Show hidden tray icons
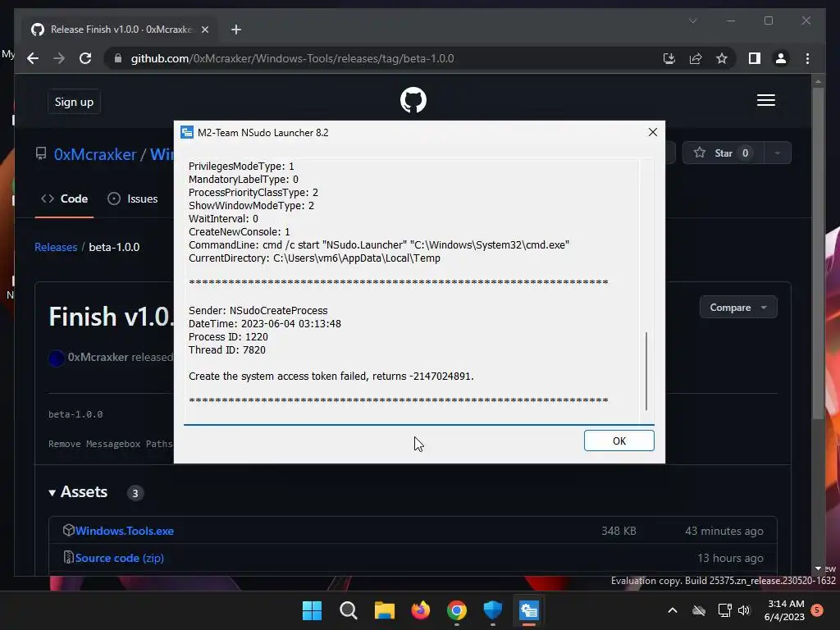 click(x=673, y=610)
